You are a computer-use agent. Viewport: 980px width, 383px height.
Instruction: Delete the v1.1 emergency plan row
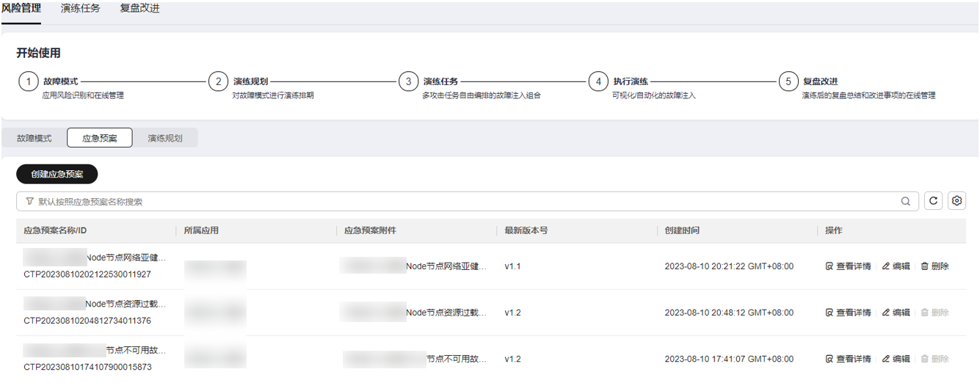tap(934, 266)
